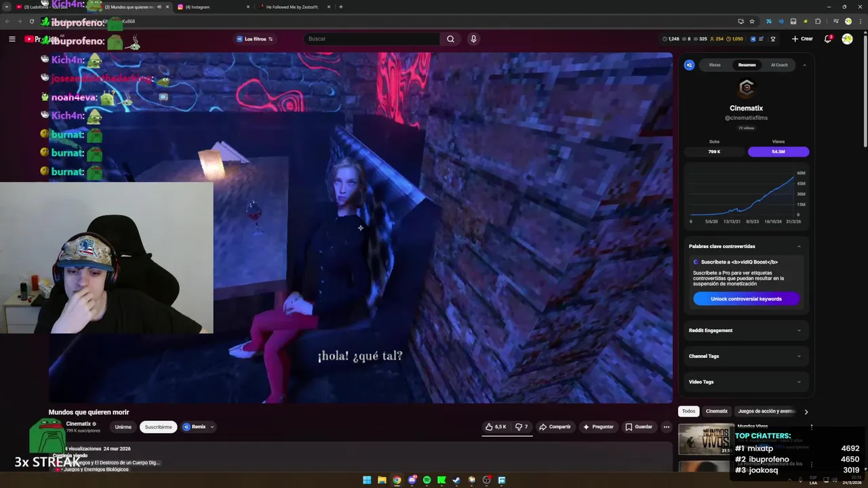Screen dimensions: 868x488
Task: Open the Cinematix channel name link
Action: tap(78, 424)
